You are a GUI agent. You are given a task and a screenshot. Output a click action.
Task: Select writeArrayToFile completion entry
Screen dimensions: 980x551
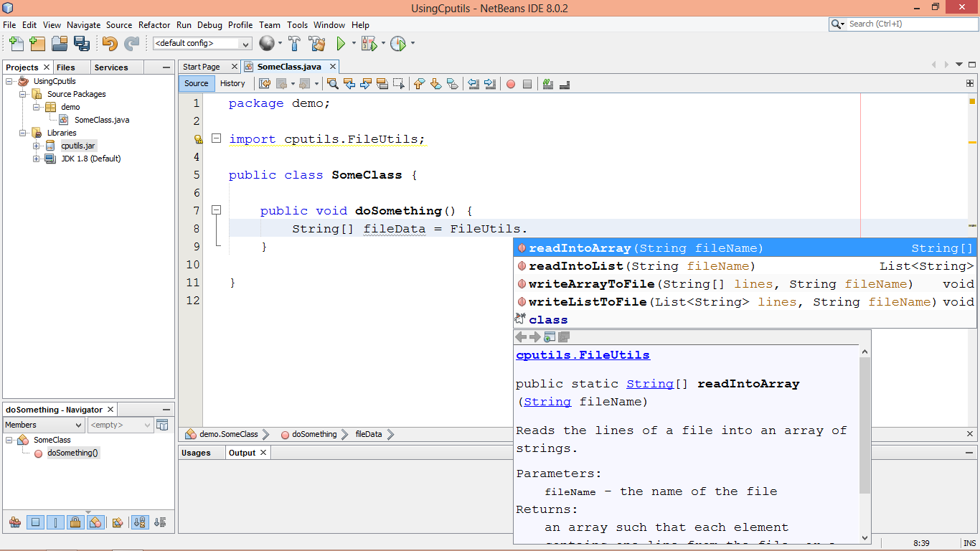coord(745,284)
